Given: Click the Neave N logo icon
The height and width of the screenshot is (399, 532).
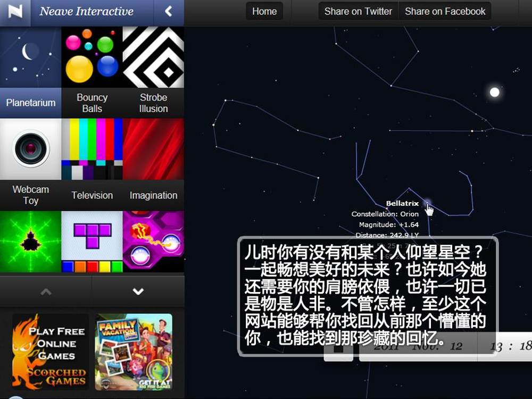Looking at the screenshot, I should [15, 12].
